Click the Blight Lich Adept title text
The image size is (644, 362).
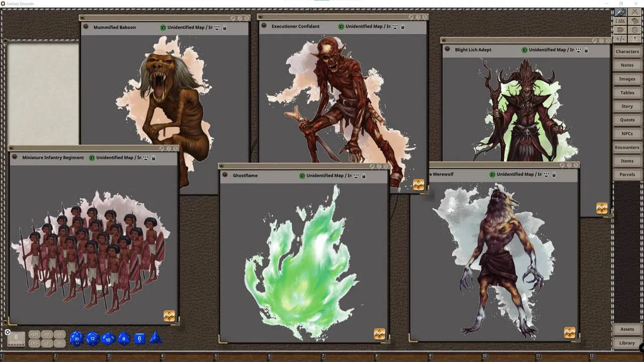pyautogui.click(x=473, y=50)
